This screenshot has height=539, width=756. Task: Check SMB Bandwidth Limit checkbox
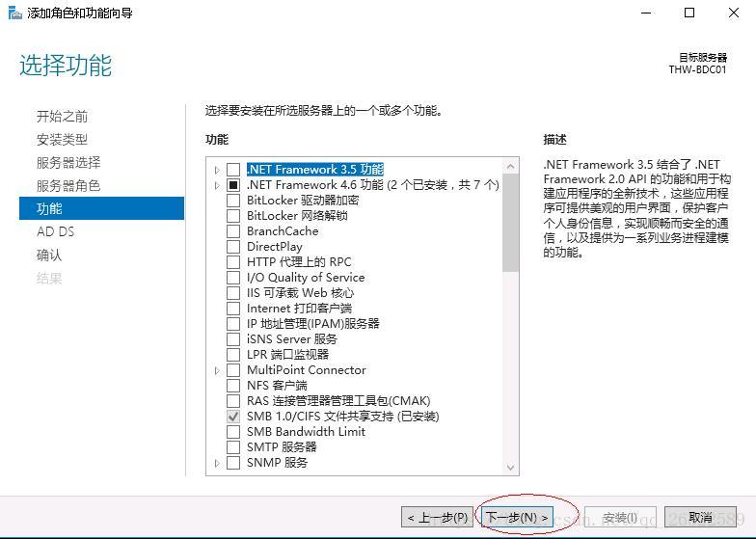tap(233, 432)
